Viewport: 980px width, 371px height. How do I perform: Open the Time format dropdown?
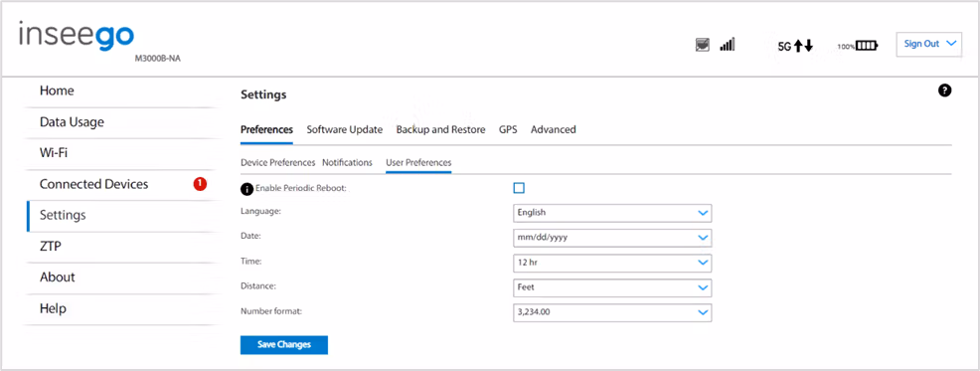click(612, 263)
